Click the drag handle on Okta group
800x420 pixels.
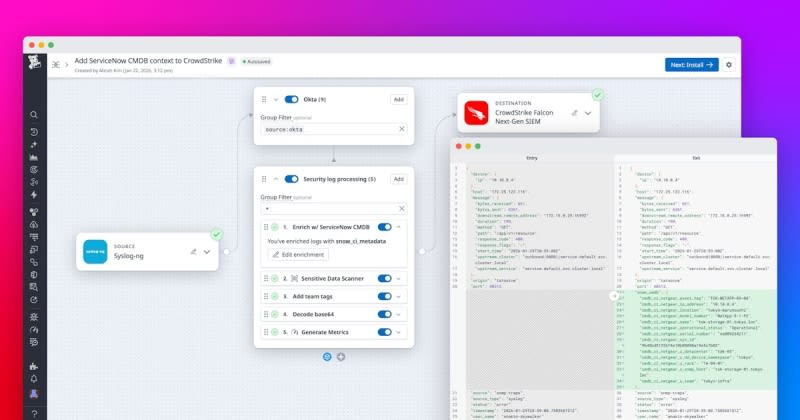click(264, 100)
